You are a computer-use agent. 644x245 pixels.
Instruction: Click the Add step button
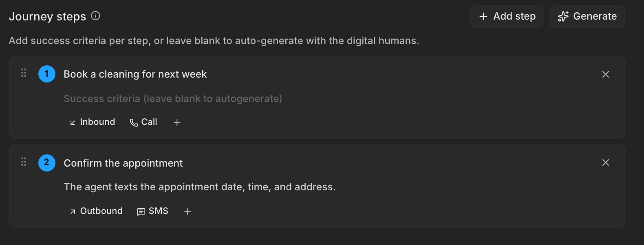point(507,16)
